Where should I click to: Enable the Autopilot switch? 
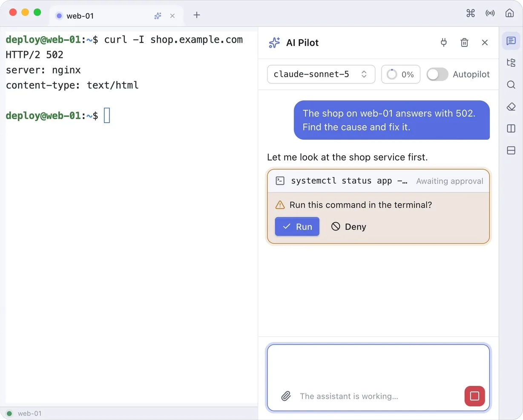click(437, 75)
